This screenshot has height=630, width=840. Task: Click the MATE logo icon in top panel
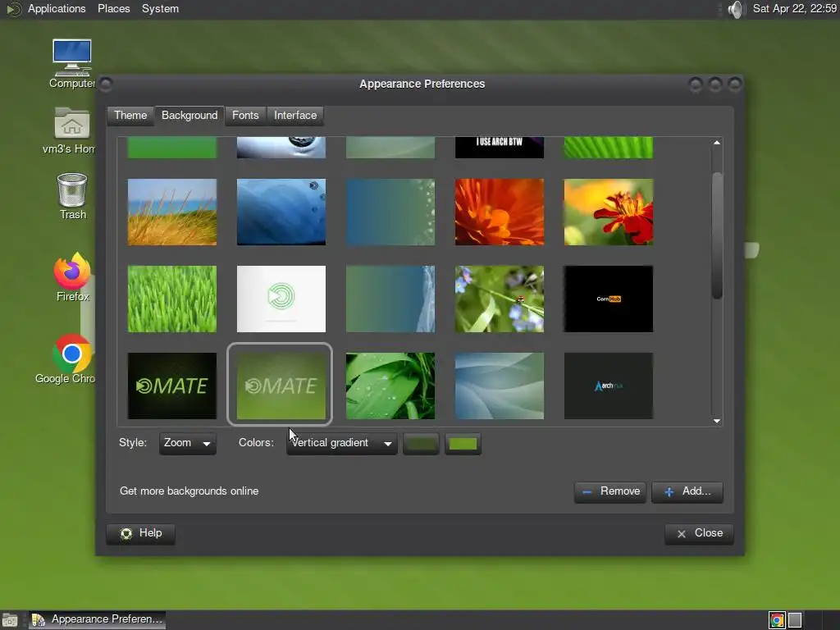click(13, 9)
